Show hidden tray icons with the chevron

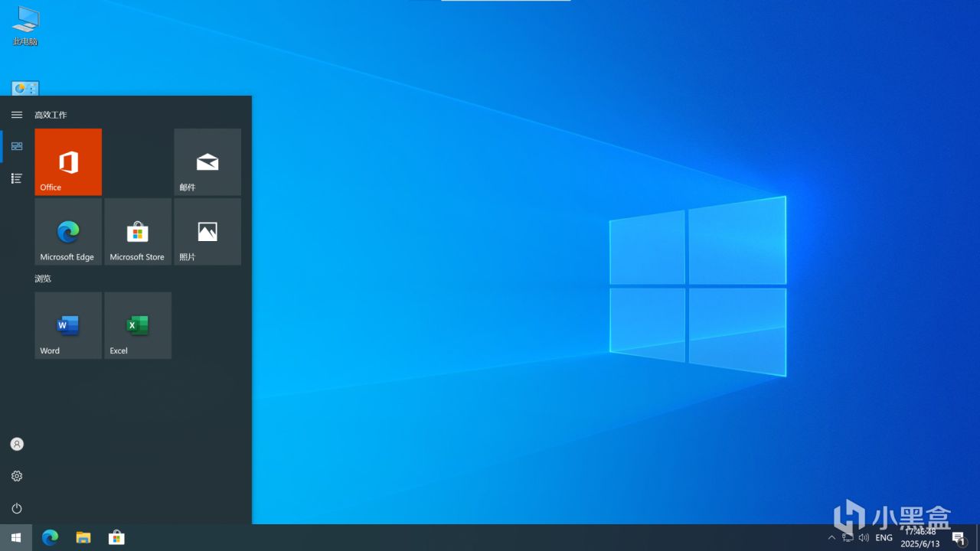click(831, 538)
